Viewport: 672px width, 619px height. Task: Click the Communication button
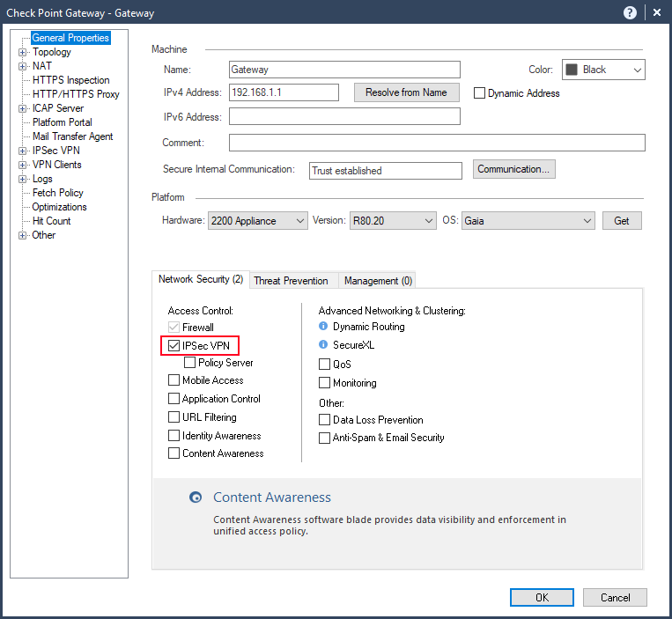click(514, 169)
